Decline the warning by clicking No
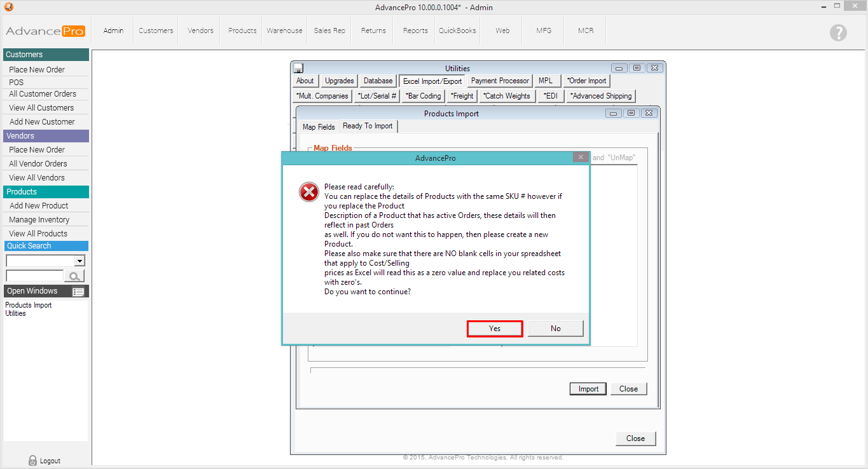Screen dimensions: 868x469 (x=555, y=329)
